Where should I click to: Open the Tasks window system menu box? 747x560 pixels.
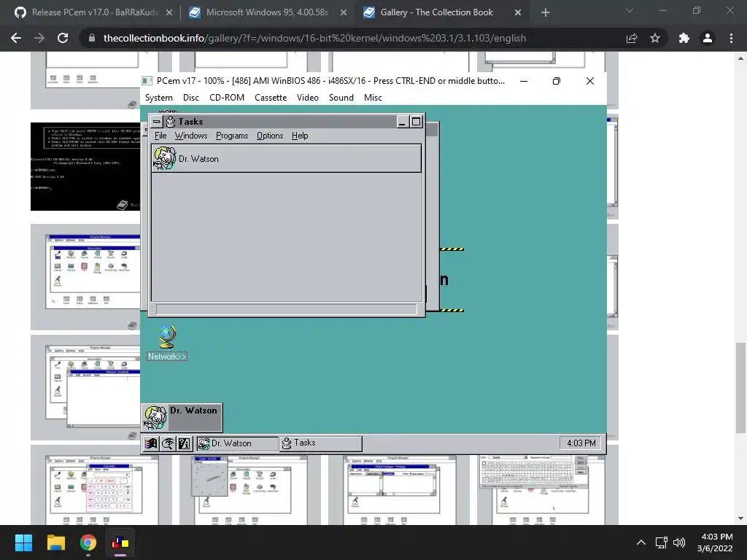(x=156, y=122)
